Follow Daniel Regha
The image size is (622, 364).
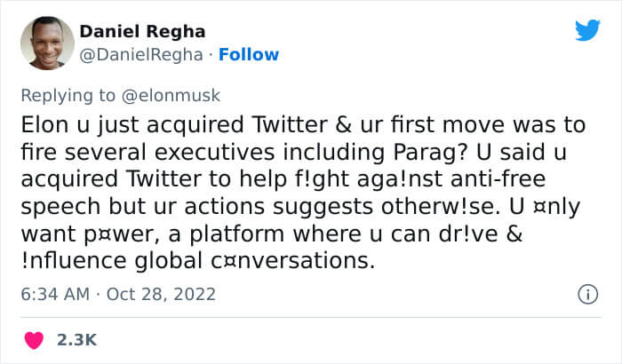point(249,54)
